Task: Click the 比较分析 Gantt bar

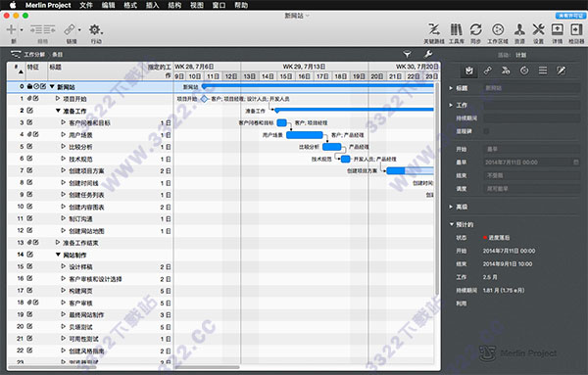Action: 331,147
